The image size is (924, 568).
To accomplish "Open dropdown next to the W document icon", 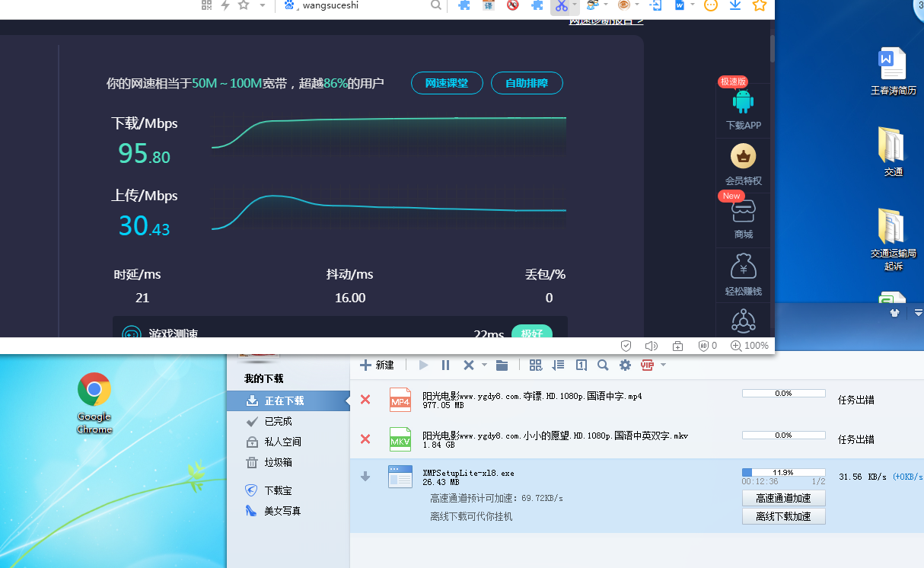I will coord(693,5).
